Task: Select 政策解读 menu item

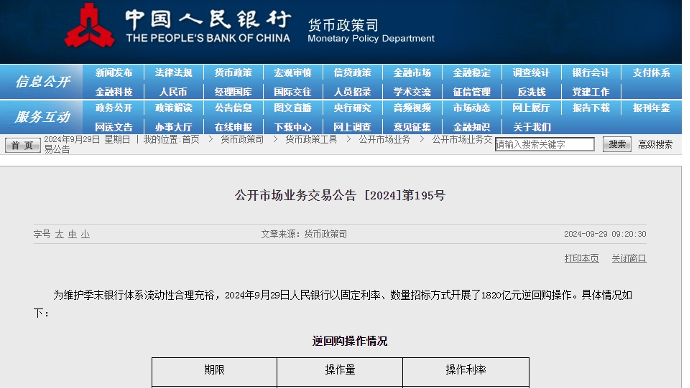Action: pos(173,108)
